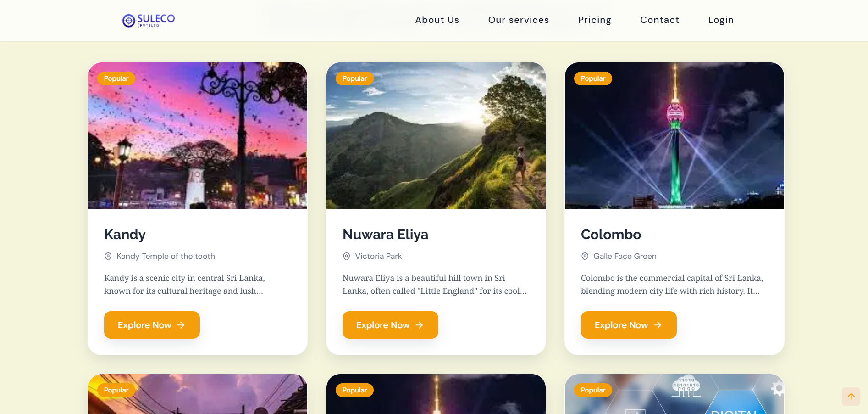Click the 'Kandy Temple of the tooth' text
Screen dimensions: 868x414
point(166,256)
